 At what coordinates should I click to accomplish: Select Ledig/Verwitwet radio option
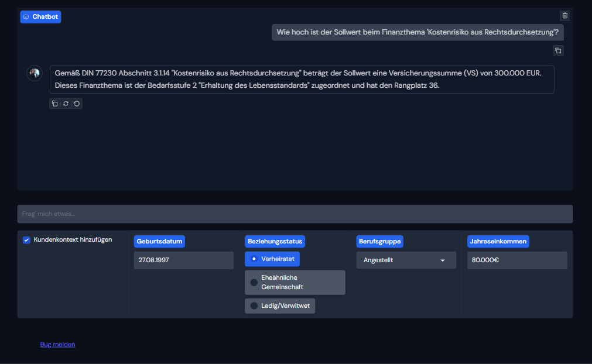(254, 305)
